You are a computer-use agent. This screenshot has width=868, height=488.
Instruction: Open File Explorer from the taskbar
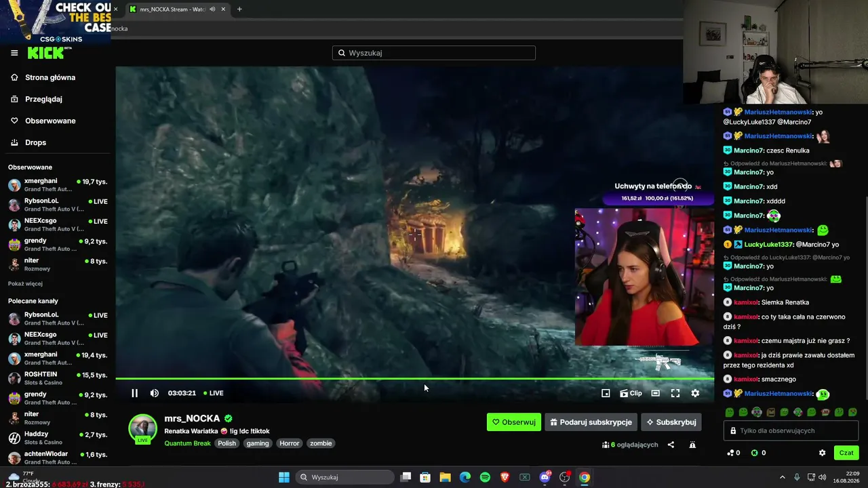point(445,477)
